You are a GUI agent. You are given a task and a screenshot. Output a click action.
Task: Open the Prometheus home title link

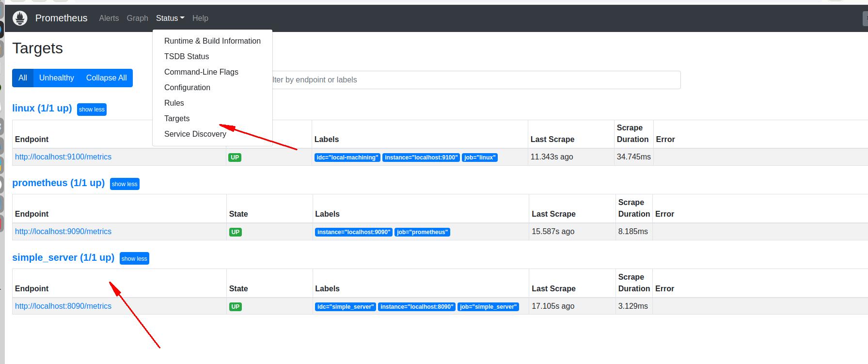click(61, 18)
